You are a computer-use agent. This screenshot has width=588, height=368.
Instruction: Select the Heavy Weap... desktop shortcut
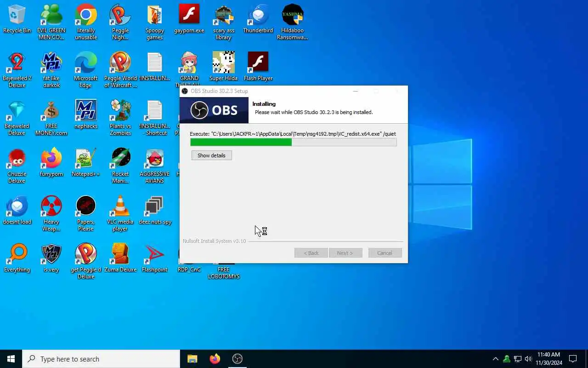coord(51,214)
